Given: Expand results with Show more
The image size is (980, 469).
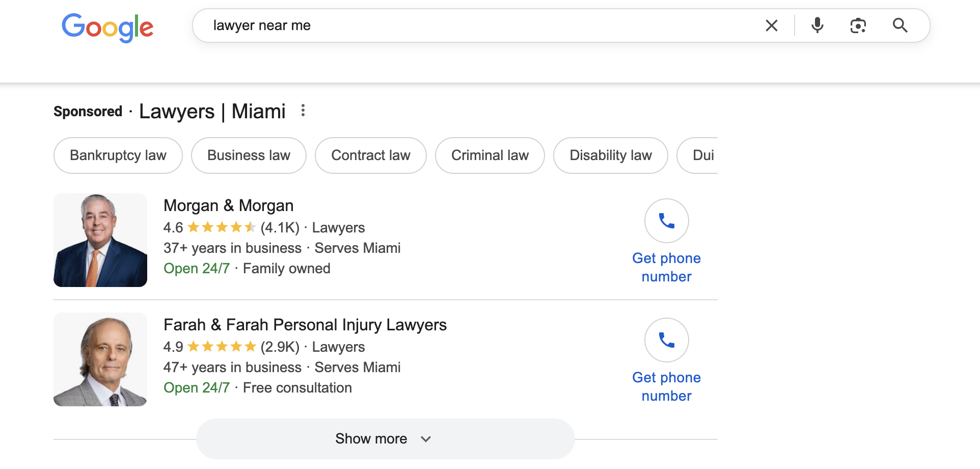Looking at the screenshot, I should (386, 439).
